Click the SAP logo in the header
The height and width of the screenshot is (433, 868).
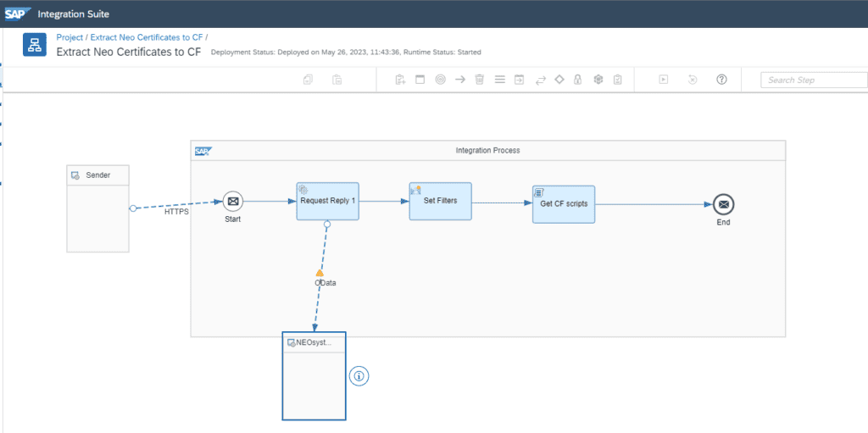pos(18,14)
